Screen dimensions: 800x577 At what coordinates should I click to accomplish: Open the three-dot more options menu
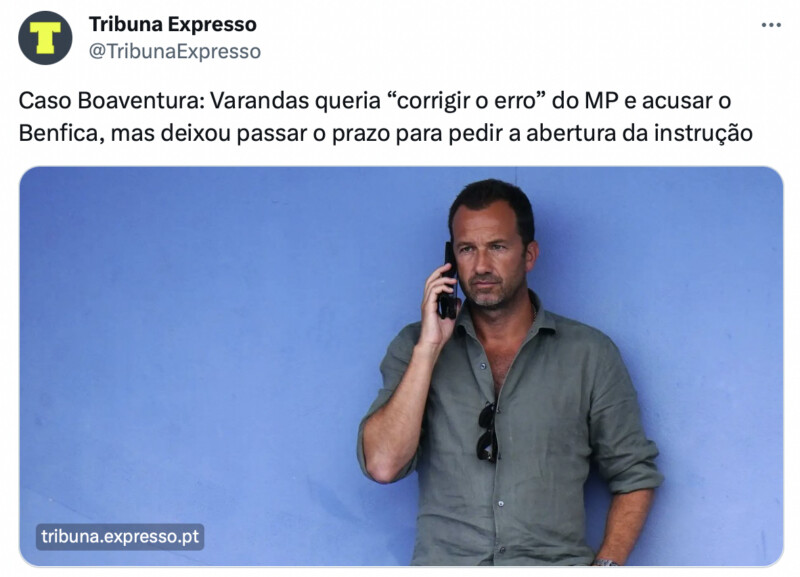771,25
